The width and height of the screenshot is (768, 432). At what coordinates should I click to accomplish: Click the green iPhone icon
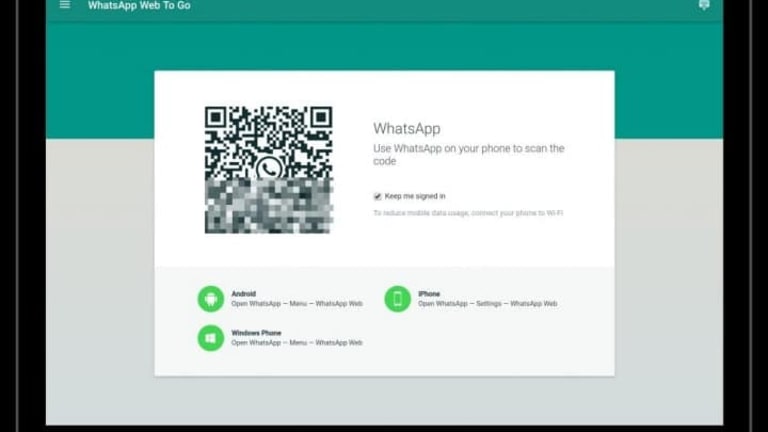(x=397, y=299)
